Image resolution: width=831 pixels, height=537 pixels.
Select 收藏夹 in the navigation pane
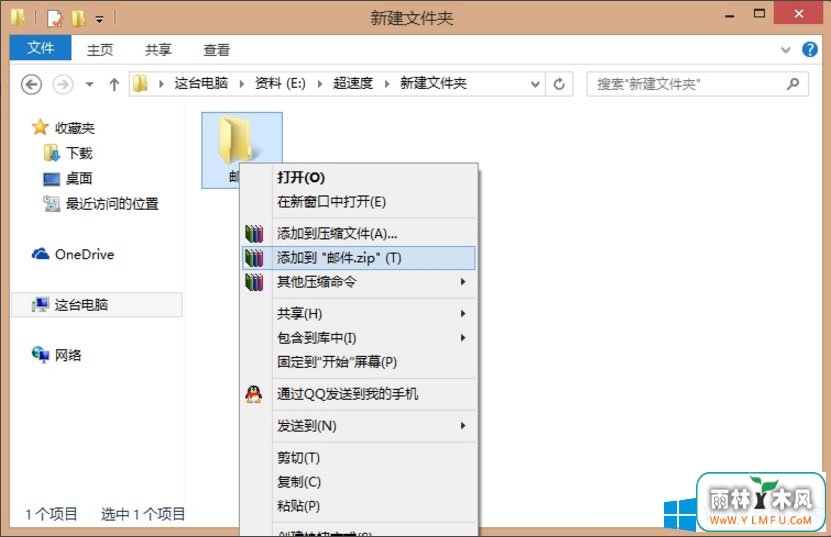coord(74,128)
